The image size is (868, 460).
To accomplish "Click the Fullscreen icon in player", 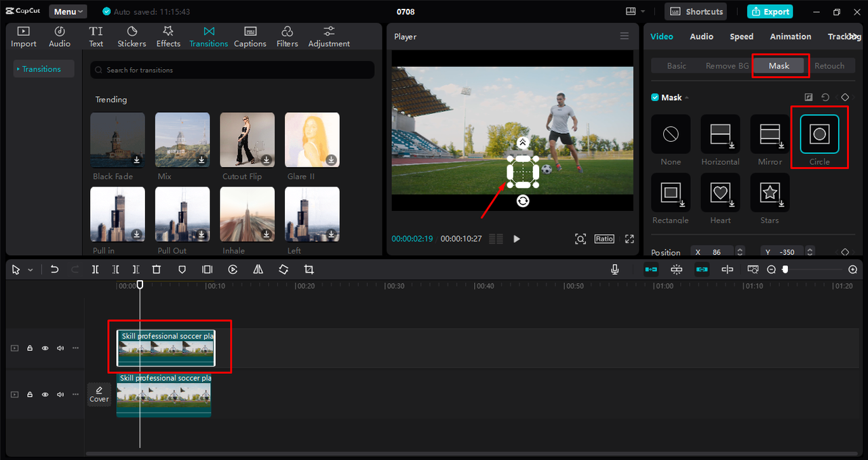I will [x=629, y=239].
